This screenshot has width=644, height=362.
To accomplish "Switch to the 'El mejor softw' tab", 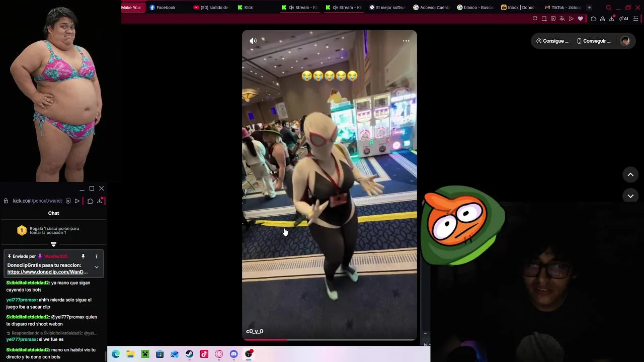I will point(387,8).
